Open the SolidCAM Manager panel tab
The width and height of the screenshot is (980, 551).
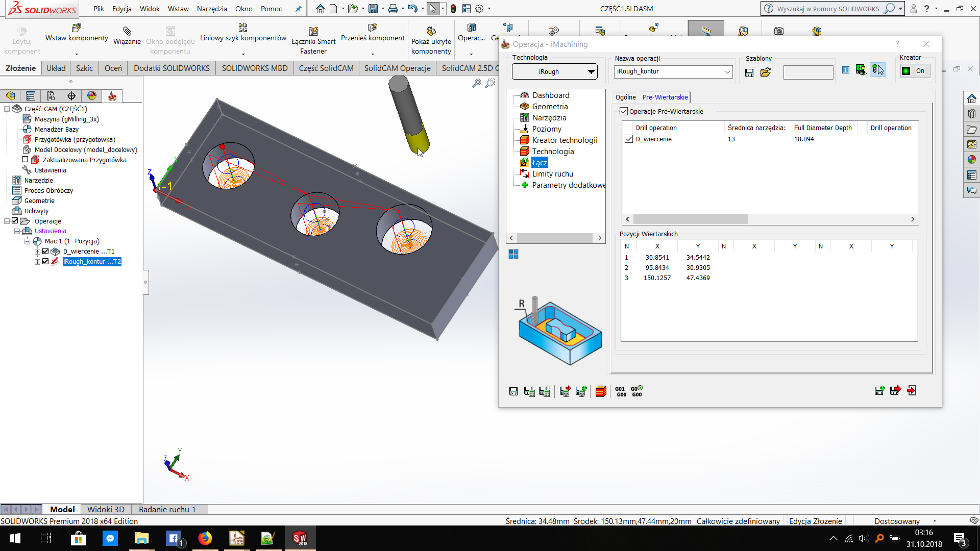pos(112,96)
